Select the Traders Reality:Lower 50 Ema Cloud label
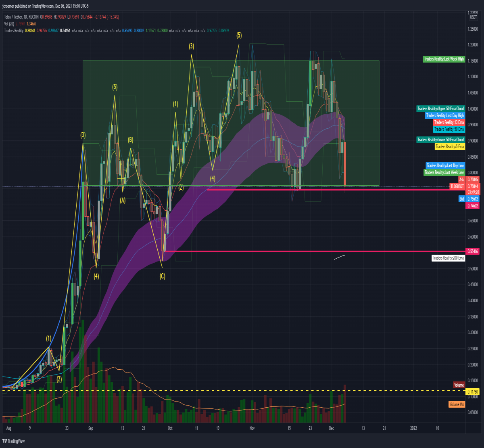Screen dimensions: 484x448 (441, 140)
